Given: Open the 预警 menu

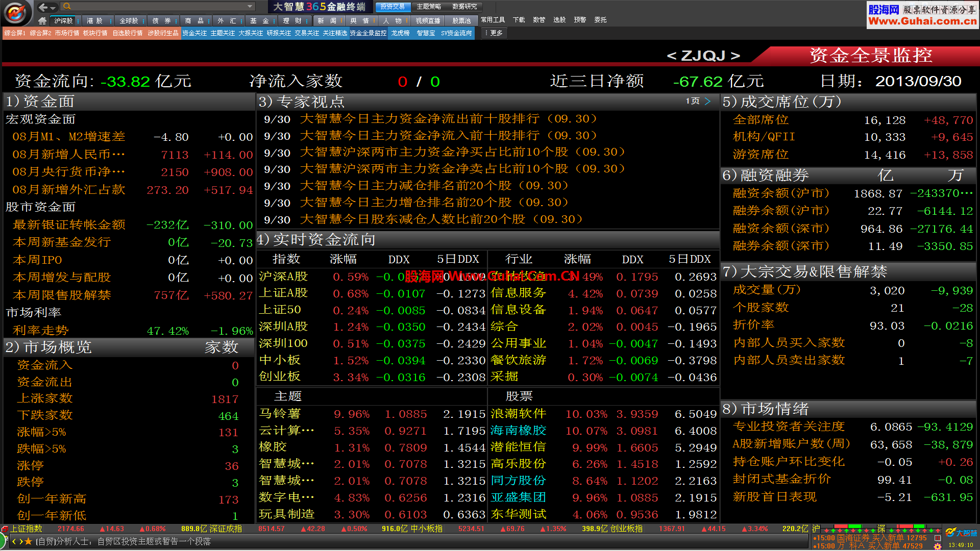Looking at the screenshot, I should coord(580,20).
